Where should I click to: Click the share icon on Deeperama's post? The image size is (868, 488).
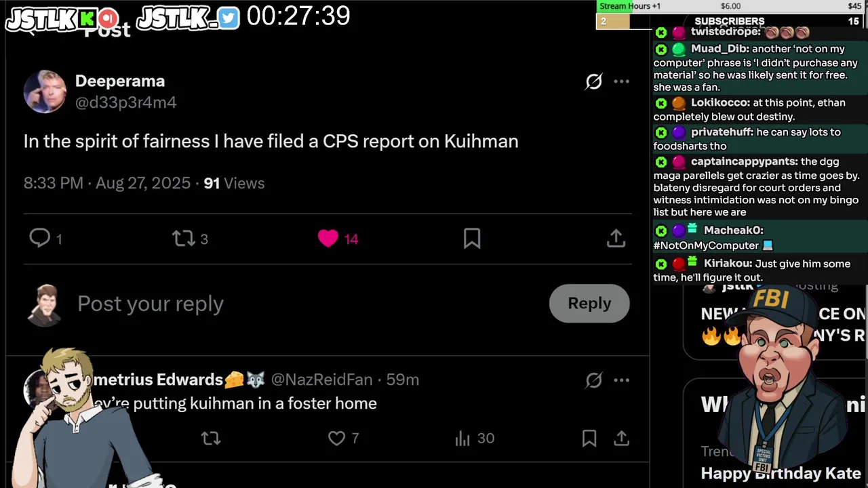(616, 238)
